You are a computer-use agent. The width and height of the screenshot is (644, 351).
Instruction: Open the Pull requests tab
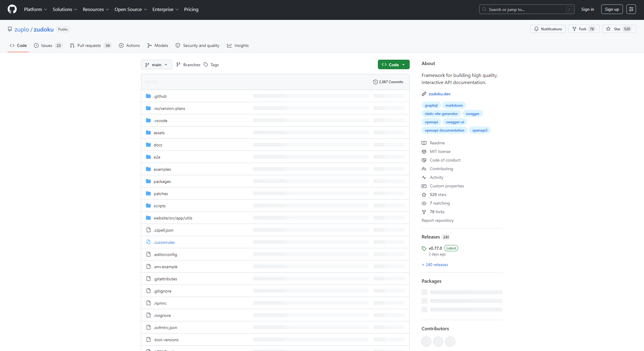pos(90,45)
